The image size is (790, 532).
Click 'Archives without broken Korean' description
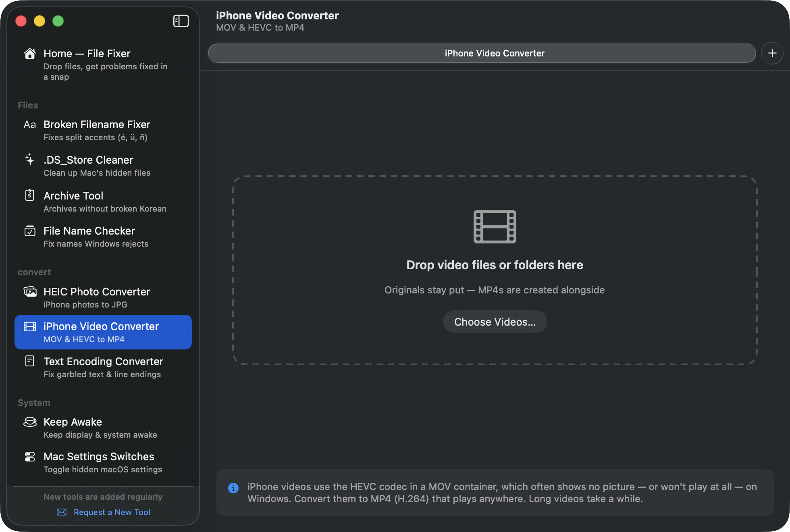click(x=105, y=209)
